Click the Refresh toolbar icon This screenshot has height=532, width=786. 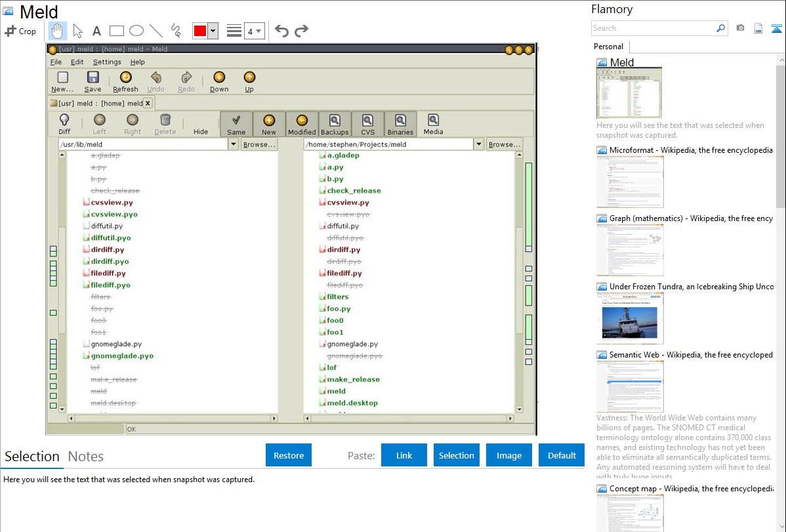coord(125,82)
